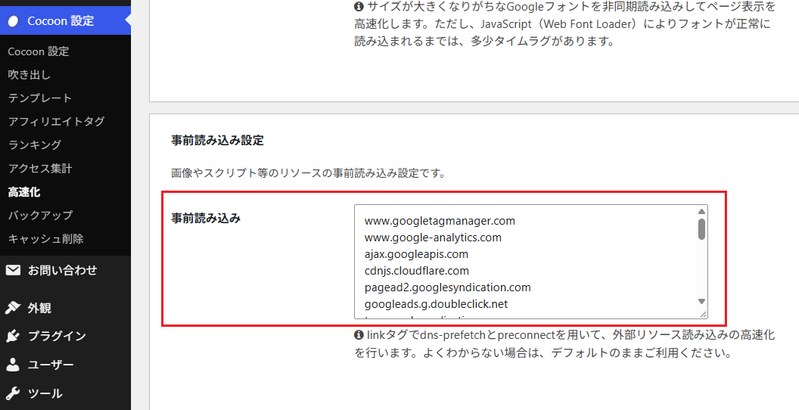Click the ajax.googleapis.com line
The width and height of the screenshot is (799, 410).
(416, 254)
